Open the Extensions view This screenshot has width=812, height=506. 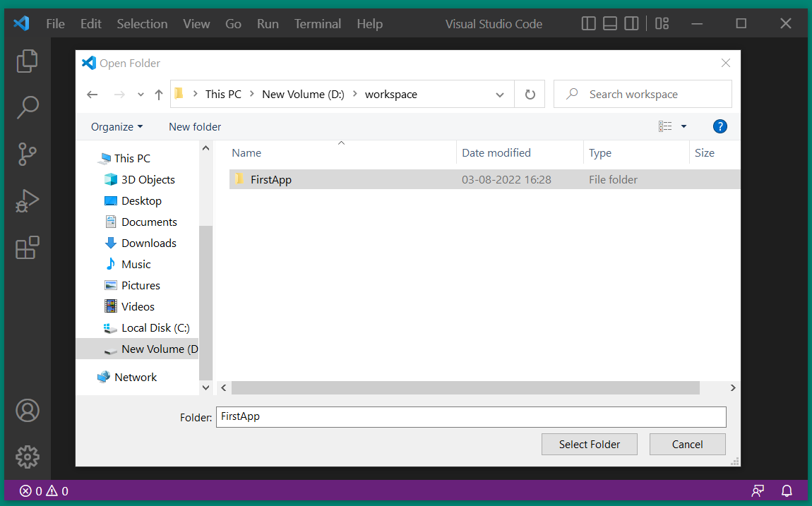point(27,248)
